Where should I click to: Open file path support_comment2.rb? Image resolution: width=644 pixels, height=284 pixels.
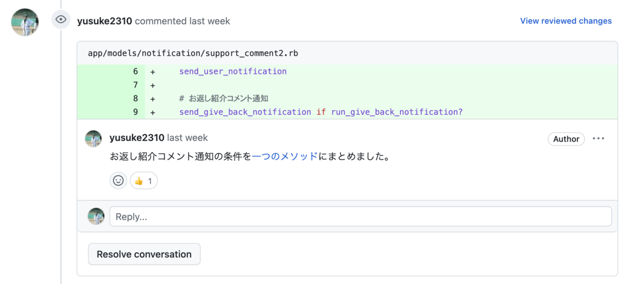193,53
